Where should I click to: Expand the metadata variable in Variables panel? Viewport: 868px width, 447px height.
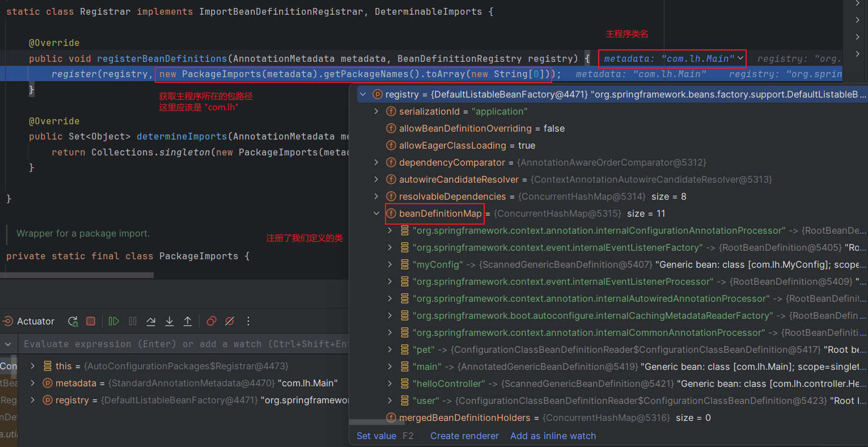click(x=33, y=383)
